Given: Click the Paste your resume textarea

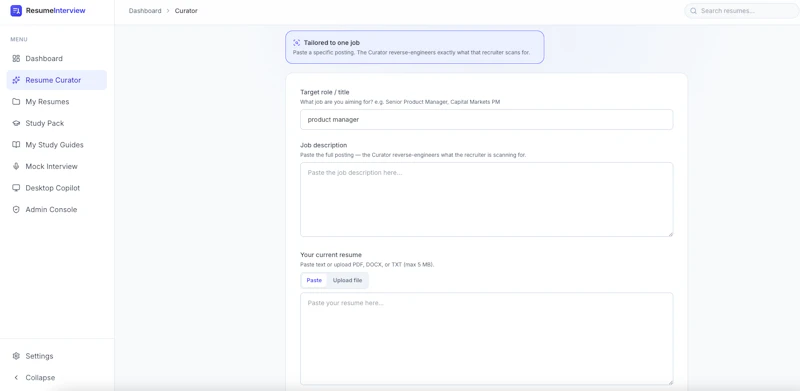Looking at the screenshot, I should 486,338.
